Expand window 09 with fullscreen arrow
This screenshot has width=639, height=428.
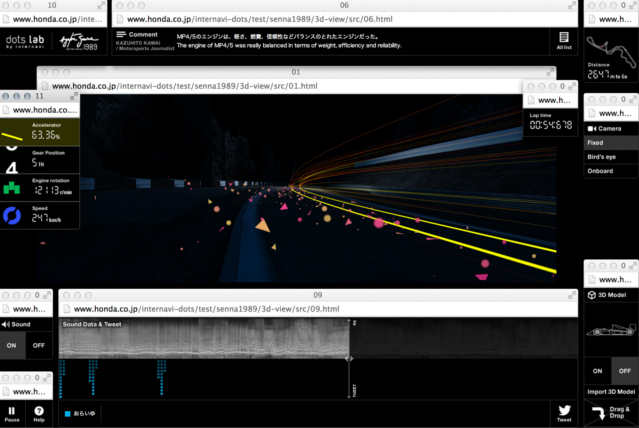pos(572,295)
